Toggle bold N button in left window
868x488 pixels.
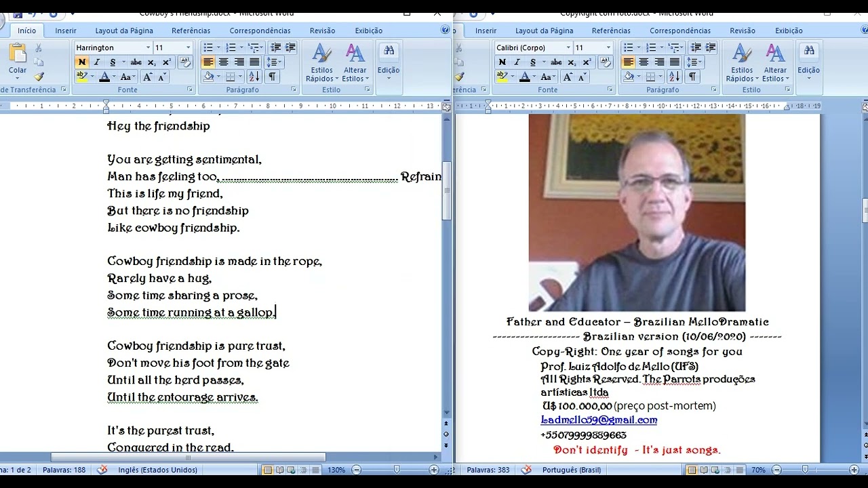pyautogui.click(x=82, y=62)
